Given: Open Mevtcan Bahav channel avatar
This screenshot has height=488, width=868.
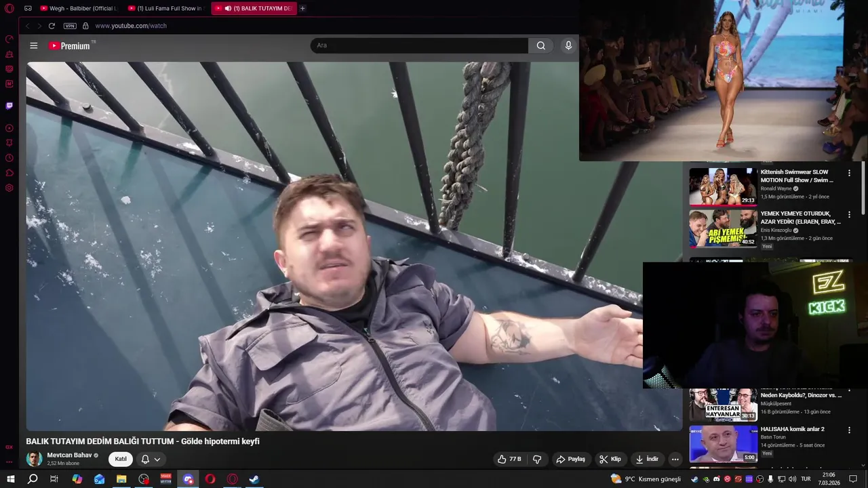Looking at the screenshot, I should [x=34, y=459].
